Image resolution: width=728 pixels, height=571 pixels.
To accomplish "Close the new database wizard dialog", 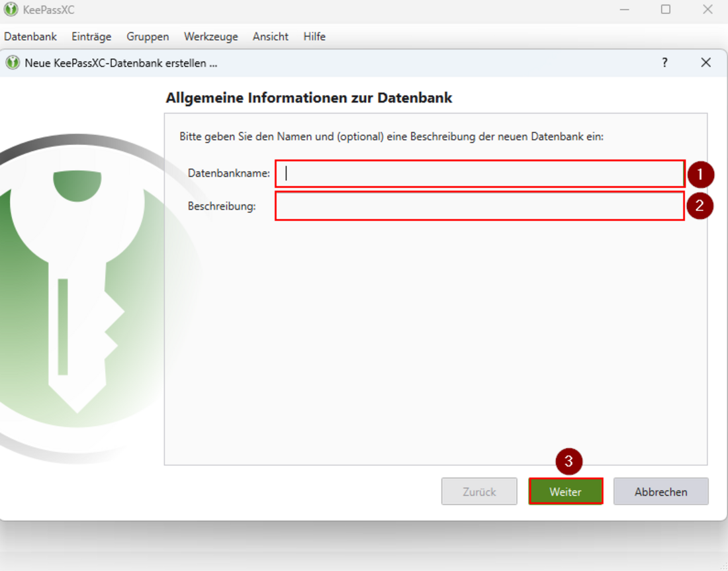I will (x=705, y=63).
